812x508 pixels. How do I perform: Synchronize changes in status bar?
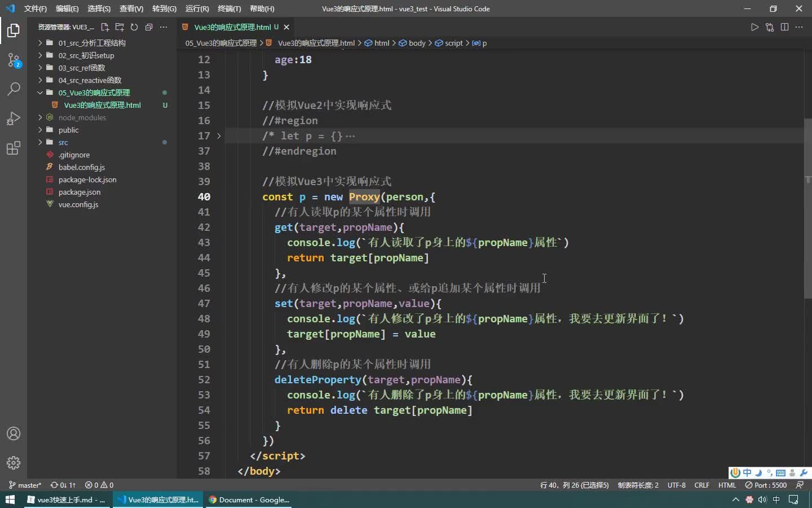tap(63, 485)
